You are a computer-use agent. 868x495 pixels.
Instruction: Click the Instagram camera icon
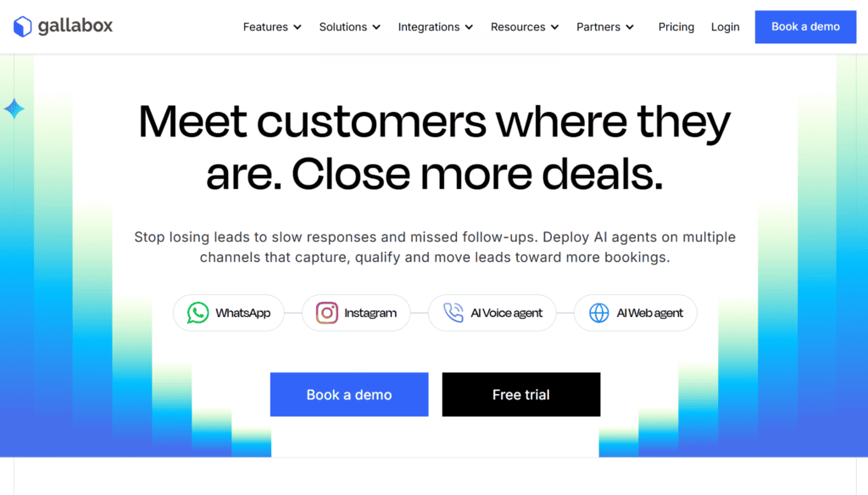(326, 313)
